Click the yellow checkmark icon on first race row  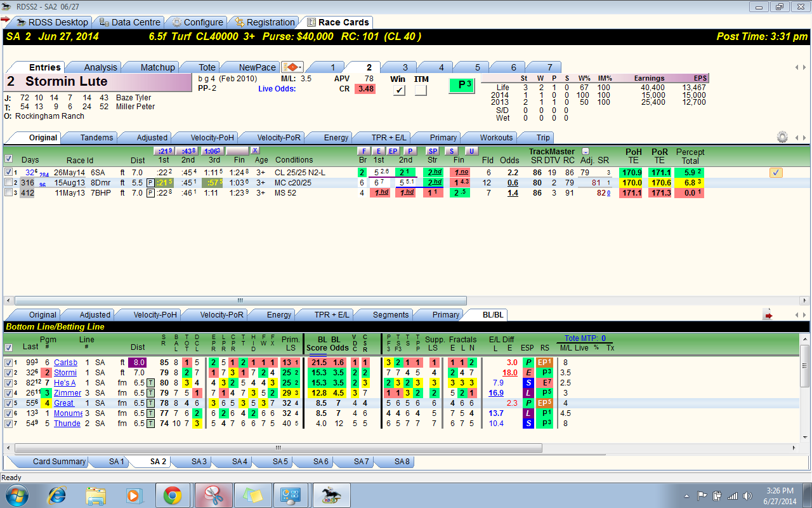pyautogui.click(x=775, y=172)
